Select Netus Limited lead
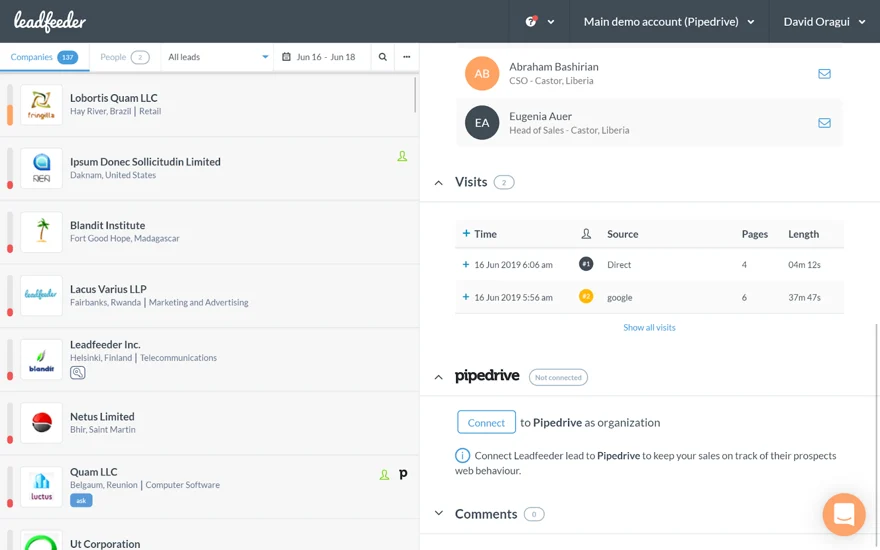The image size is (880, 550). [x=209, y=423]
